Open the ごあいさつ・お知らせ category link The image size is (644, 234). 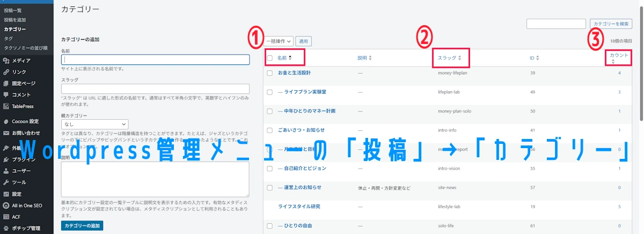[301, 130]
